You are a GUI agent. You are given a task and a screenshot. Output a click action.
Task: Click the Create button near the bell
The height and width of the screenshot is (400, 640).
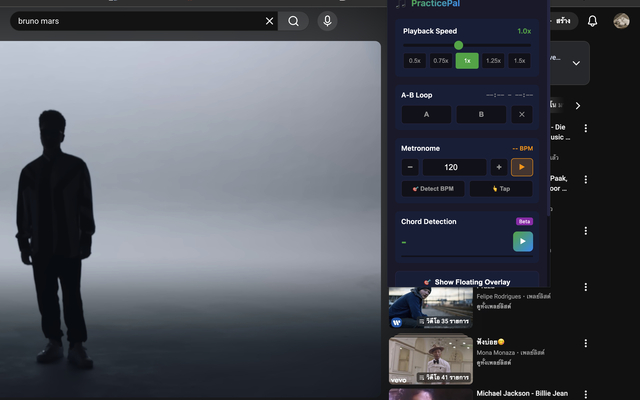(563, 21)
